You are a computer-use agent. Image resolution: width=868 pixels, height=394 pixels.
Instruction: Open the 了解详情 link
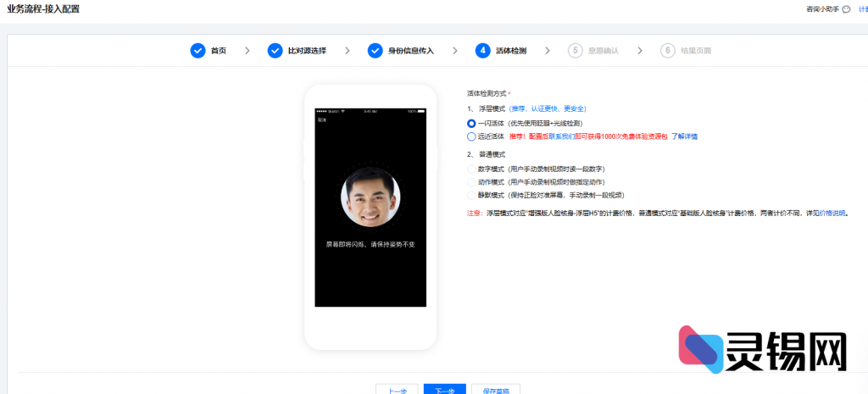point(685,136)
